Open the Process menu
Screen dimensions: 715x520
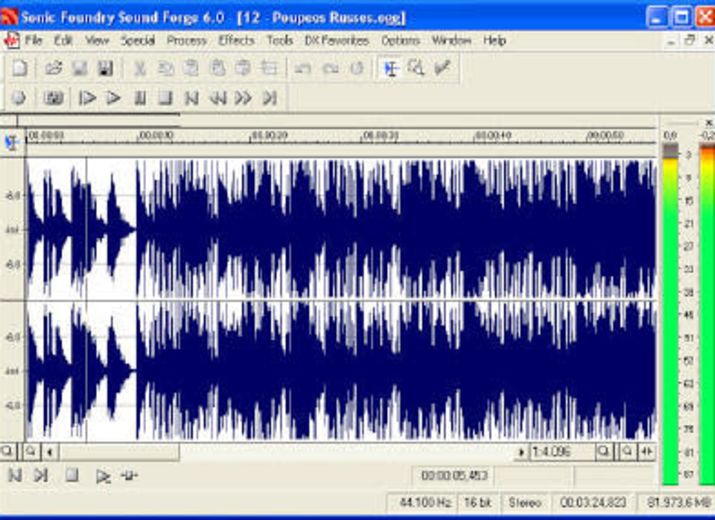pyautogui.click(x=187, y=41)
